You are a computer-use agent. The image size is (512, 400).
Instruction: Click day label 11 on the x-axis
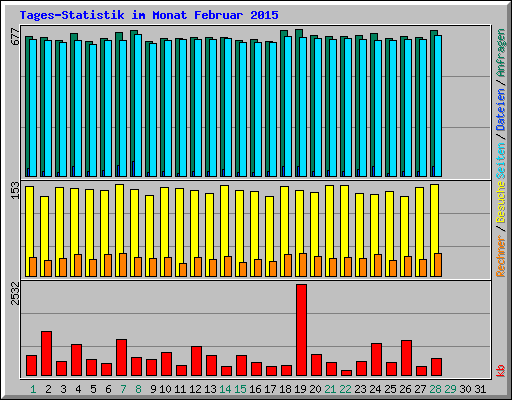click(x=180, y=389)
